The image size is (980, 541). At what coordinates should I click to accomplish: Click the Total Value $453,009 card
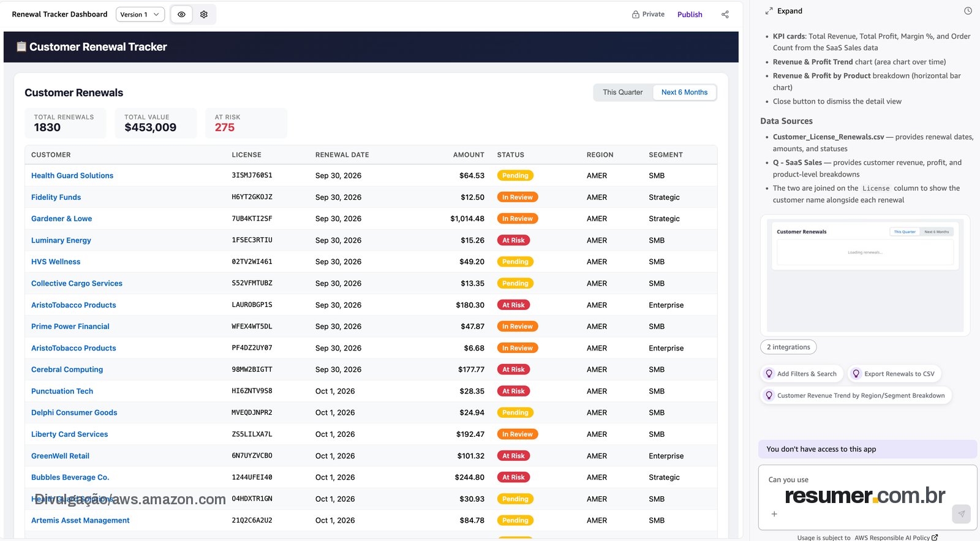[156, 123]
